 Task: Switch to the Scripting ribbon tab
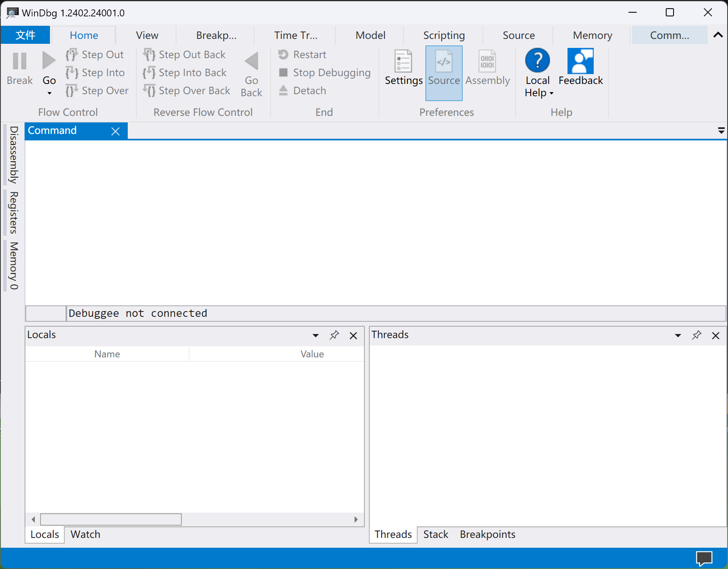(444, 35)
